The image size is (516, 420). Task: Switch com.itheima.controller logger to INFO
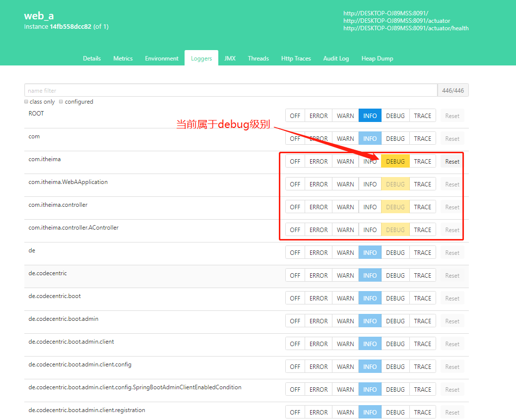pos(370,207)
